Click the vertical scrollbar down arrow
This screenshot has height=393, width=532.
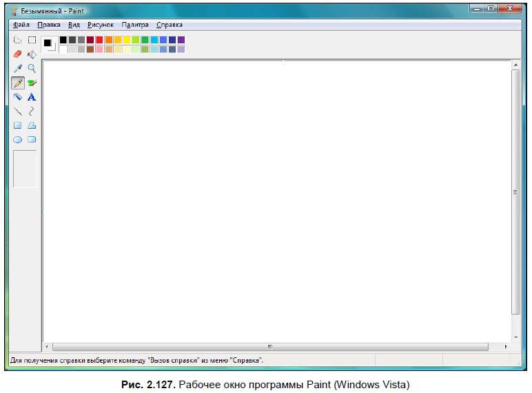click(x=515, y=337)
